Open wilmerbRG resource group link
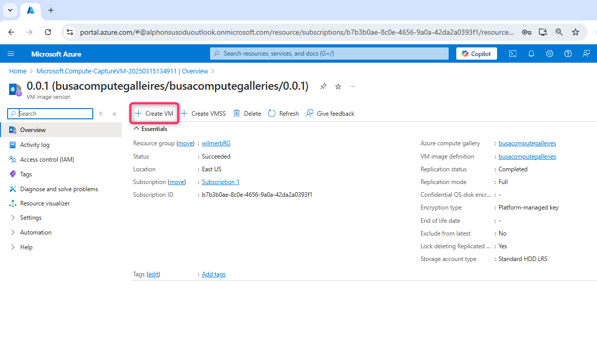597x364 pixels. [216, 144]
